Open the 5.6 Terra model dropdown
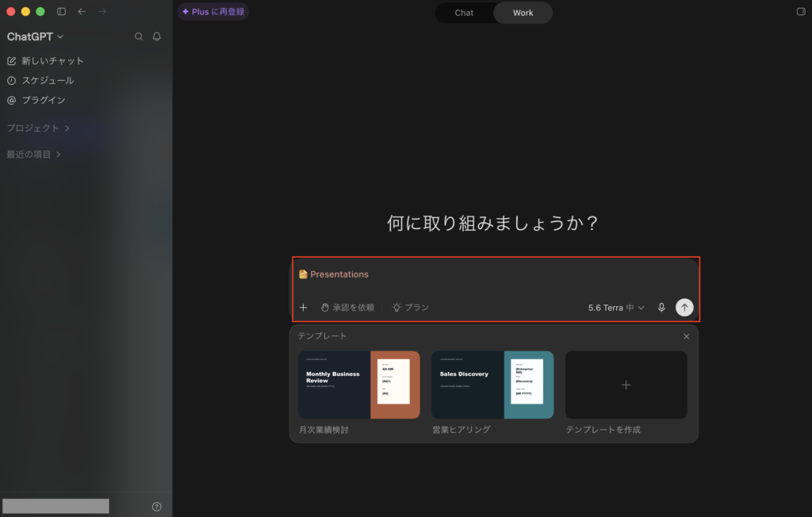This screenshot has width=812, height=517. coord(616,308)
